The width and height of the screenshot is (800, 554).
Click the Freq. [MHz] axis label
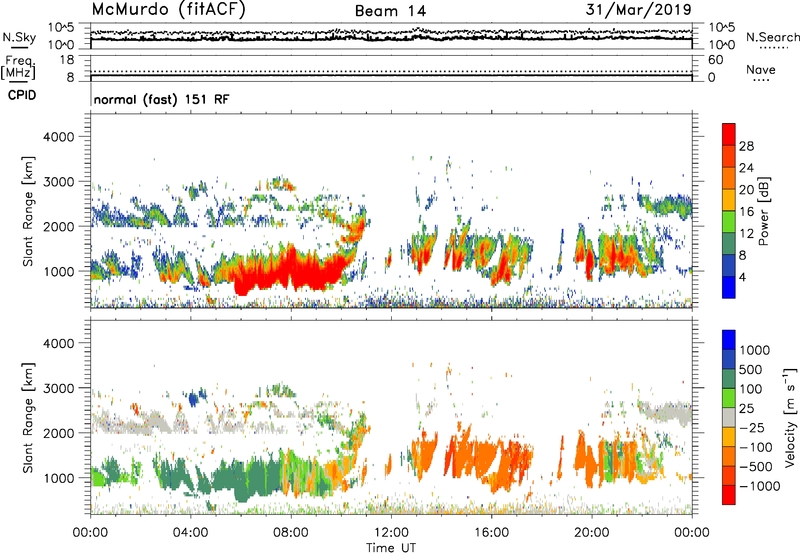pyautogui.click(x=18, y=67)
